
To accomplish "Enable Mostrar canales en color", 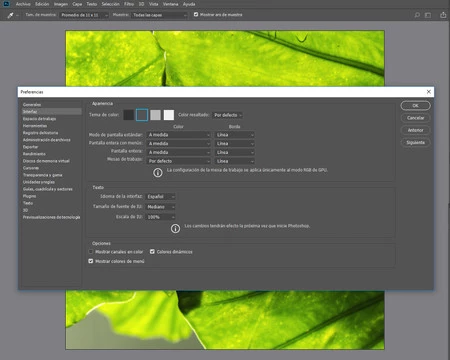I will (91, 251).
